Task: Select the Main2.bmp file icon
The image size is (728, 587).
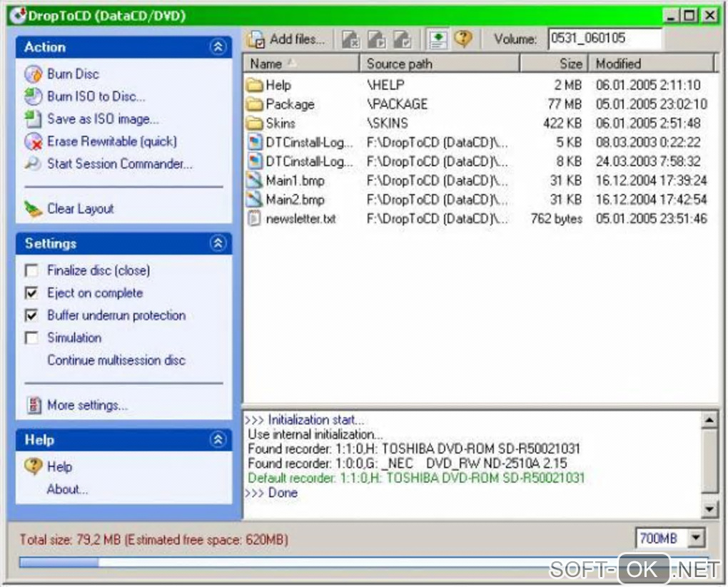Action: (254, 199)
